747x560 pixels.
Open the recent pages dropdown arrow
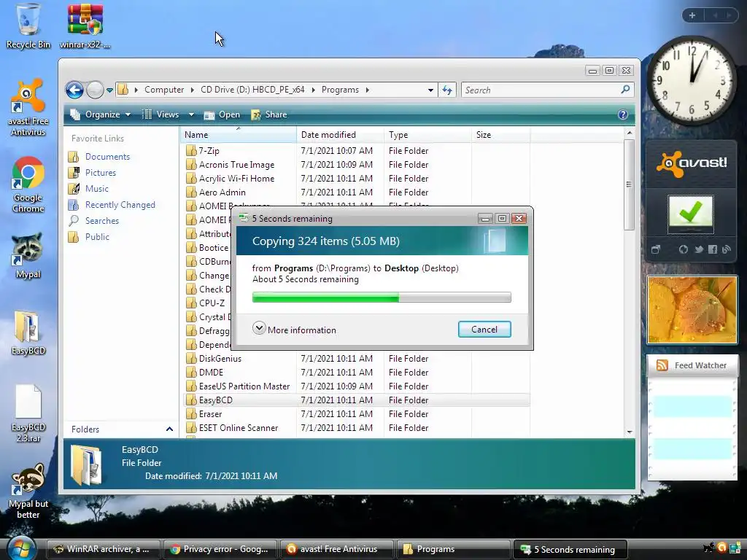pos(109,90)
